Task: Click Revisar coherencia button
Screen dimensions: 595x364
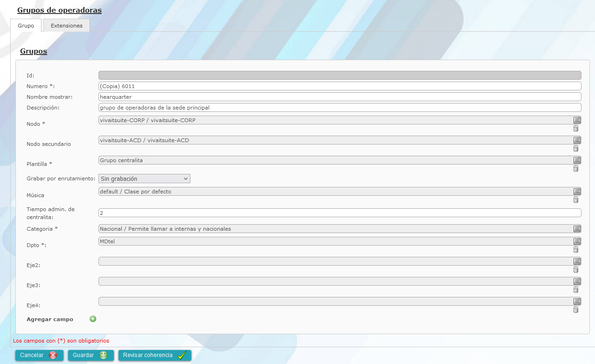Action: coord(155,356)
